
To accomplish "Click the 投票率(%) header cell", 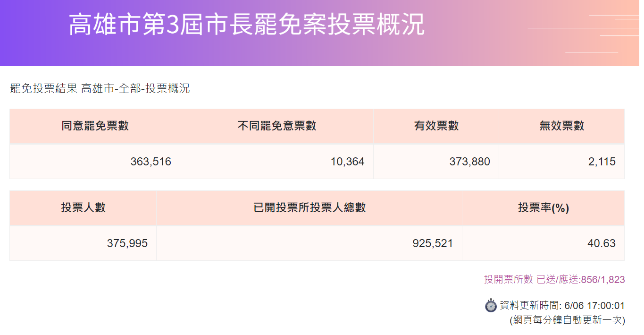I will point(544,208).
